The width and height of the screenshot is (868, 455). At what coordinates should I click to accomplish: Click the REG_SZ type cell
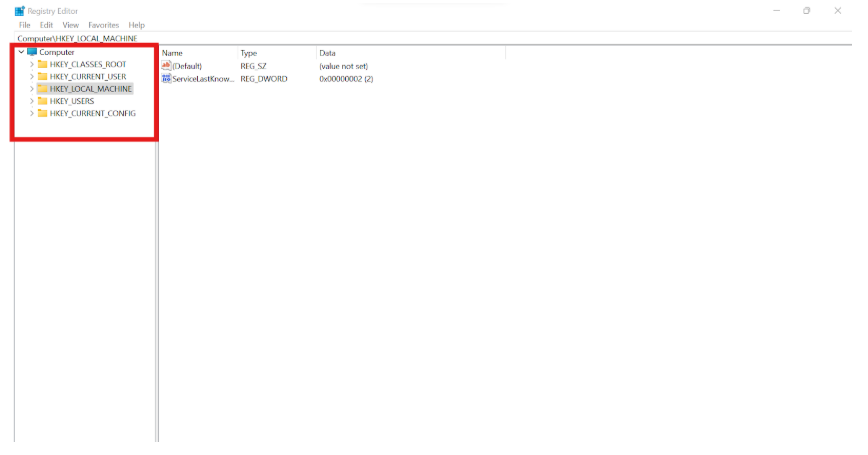click(x=254, y=66)
